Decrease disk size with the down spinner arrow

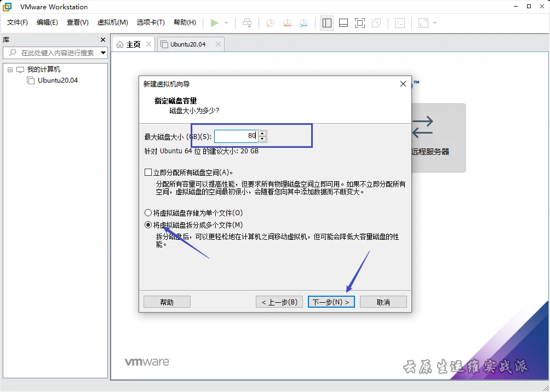tap(262, 139)
